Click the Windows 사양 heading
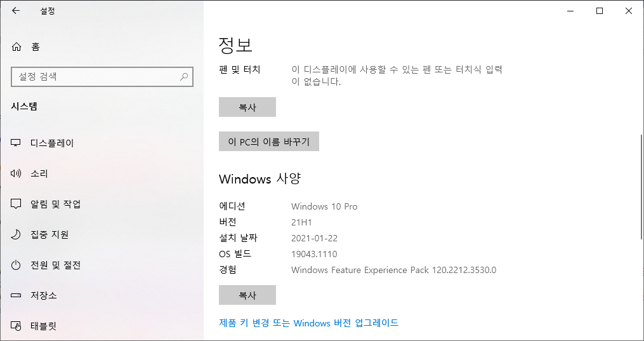 click(260, 179)
